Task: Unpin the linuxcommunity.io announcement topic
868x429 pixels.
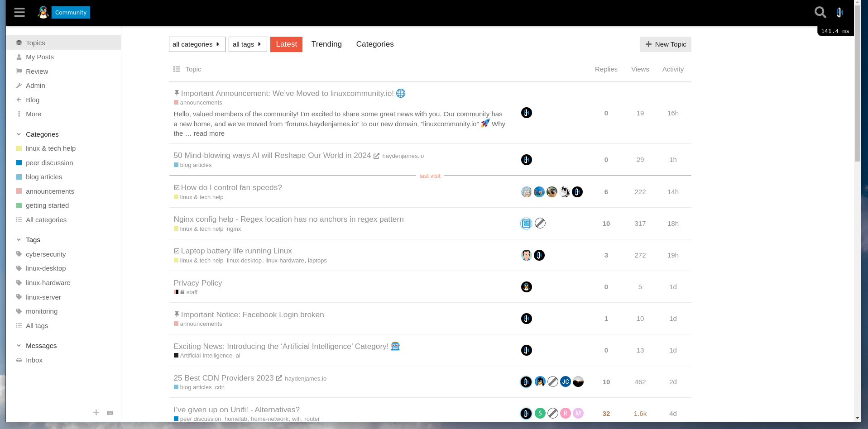Action: click(176, 92)
